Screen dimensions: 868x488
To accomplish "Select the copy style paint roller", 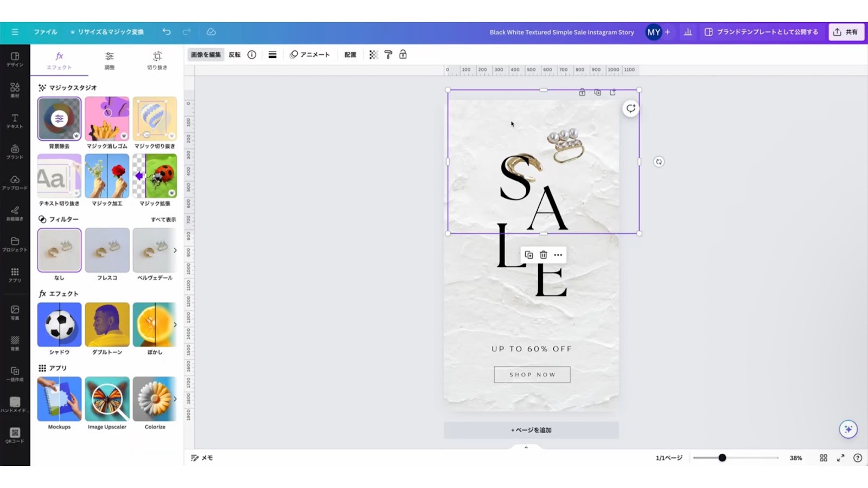I will tap(388, 55).
